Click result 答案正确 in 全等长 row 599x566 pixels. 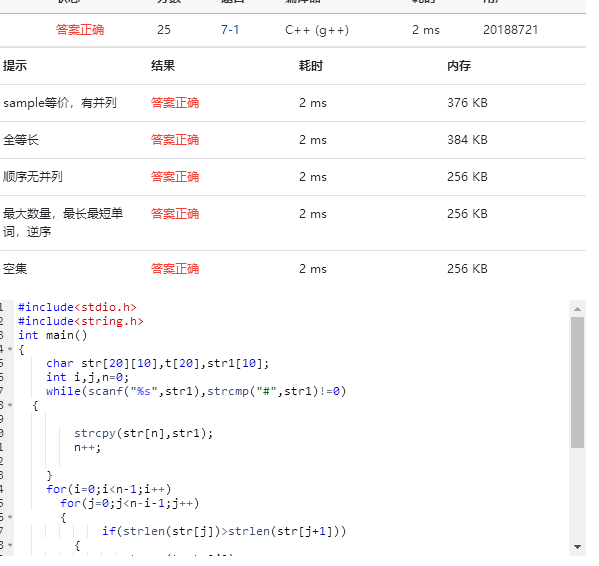click(175, 140)
